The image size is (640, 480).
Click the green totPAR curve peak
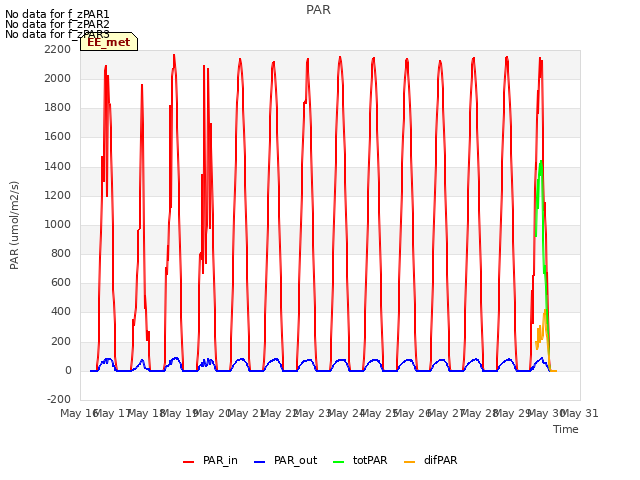[x=541, y=162]
